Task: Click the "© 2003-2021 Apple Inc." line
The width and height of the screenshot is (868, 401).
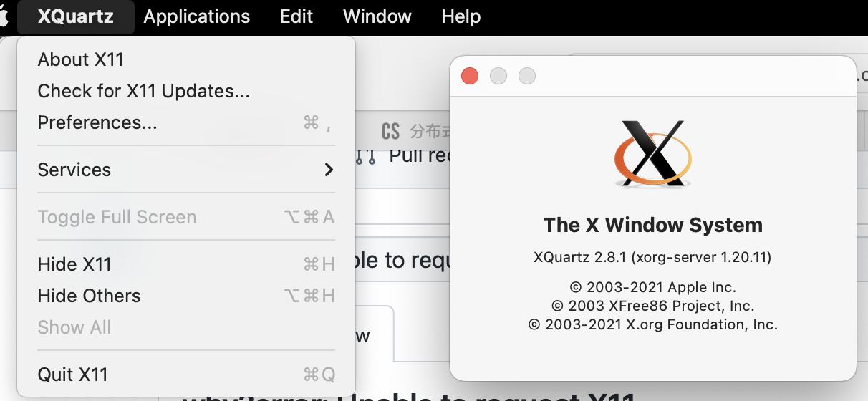Action: tap(653, 287)
